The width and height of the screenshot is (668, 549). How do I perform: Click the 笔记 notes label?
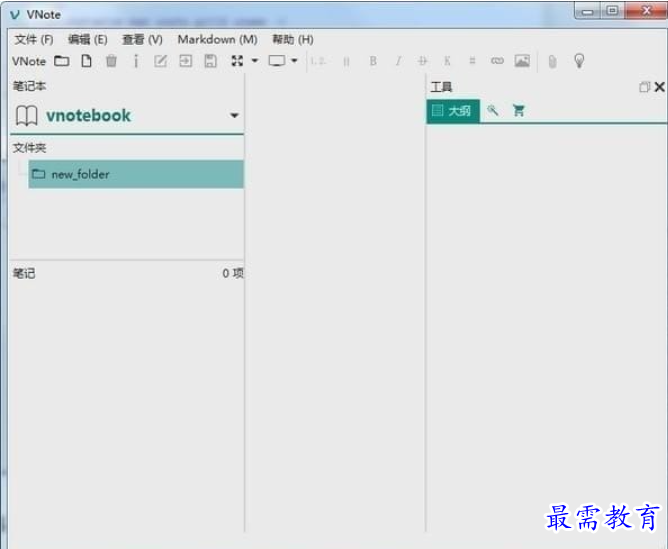point(24,273)
